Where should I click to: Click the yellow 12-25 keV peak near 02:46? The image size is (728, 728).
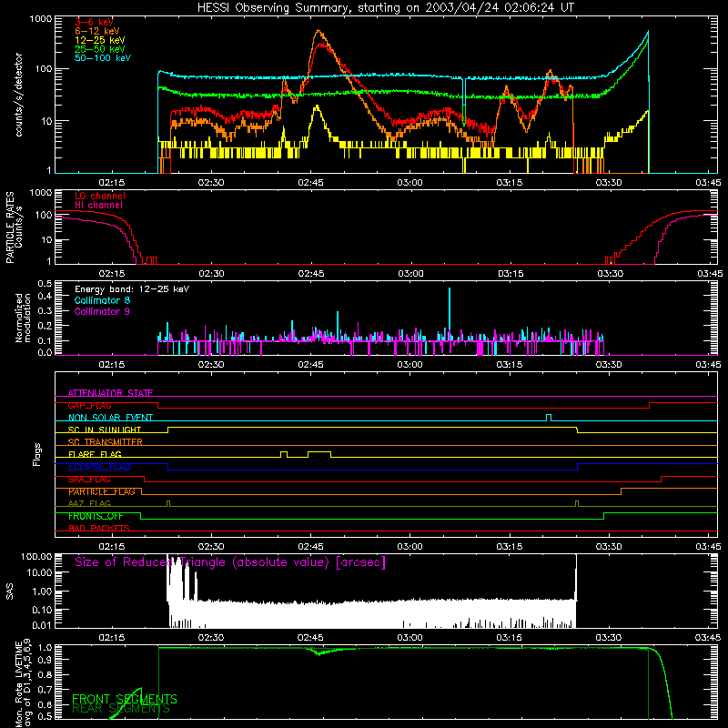(317, 107)
